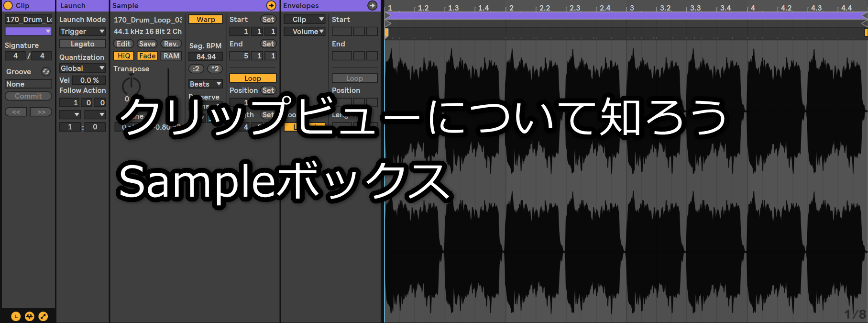The height and width of the screenshot is (323, 868).
Task: Enable RAM mode for the sample
Action: coord(171,56)
